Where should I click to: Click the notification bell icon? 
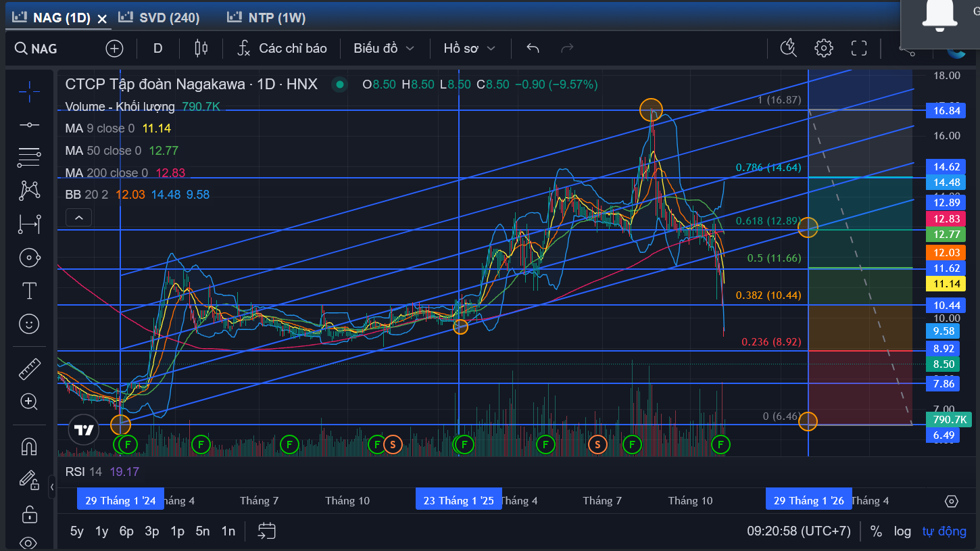click(x=940, y=15)
